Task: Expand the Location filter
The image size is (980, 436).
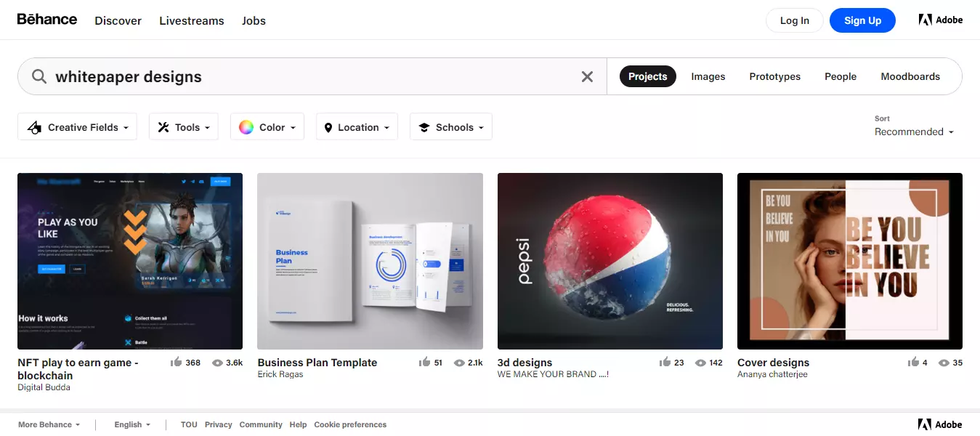Action: coord(357,127)
